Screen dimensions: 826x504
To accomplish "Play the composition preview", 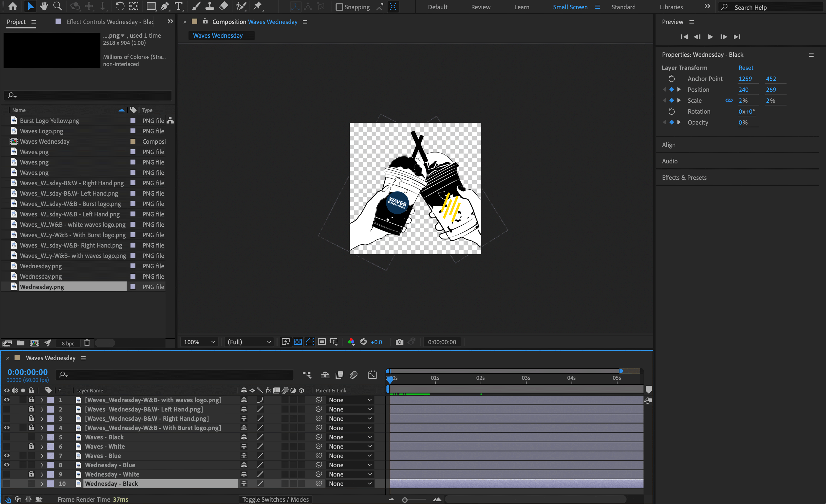I will tap(710, 37).
